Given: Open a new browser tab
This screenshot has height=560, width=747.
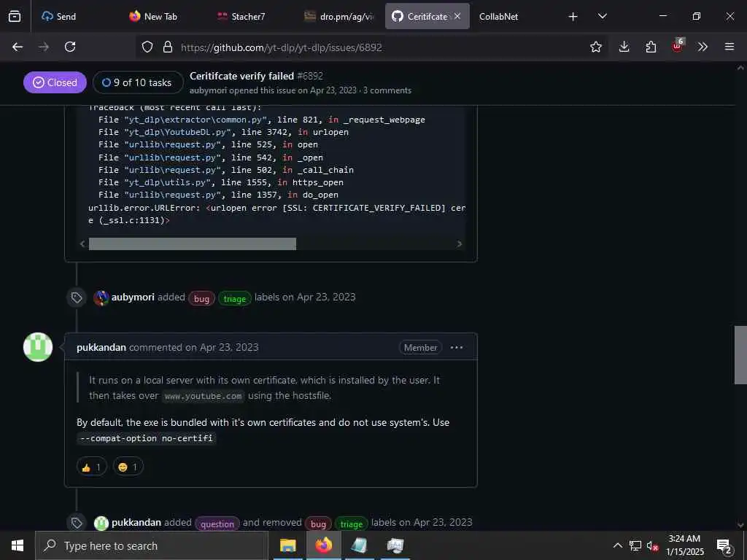Looking at the screenshot, I should (x=573, y=17).
